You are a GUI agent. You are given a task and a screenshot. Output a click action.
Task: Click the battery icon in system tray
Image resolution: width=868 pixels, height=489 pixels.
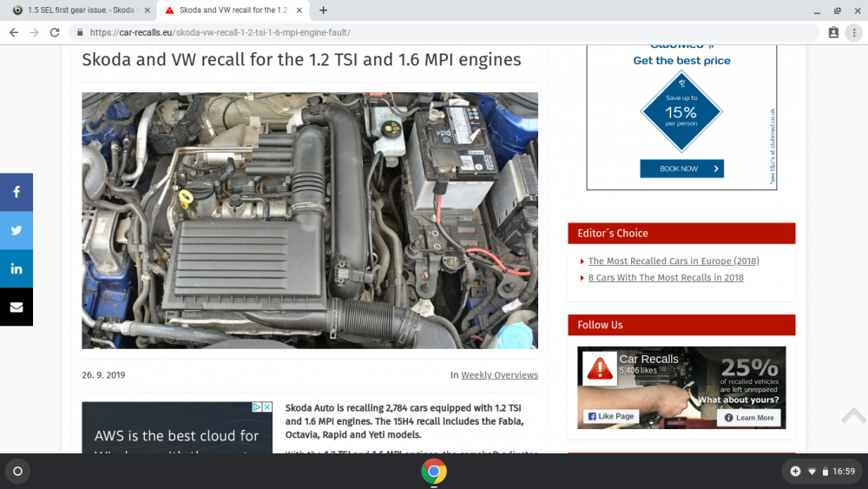(x=825, y=472)
